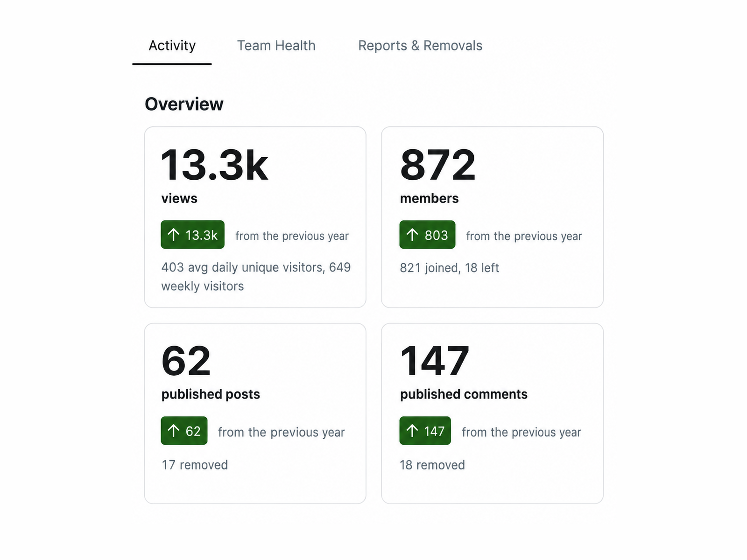Click the up arrow in the 13.3k badge

click(174, 235)
